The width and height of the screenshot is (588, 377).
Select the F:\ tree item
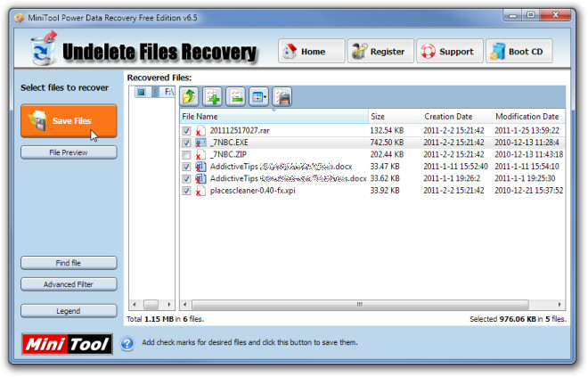coord(169,92)
